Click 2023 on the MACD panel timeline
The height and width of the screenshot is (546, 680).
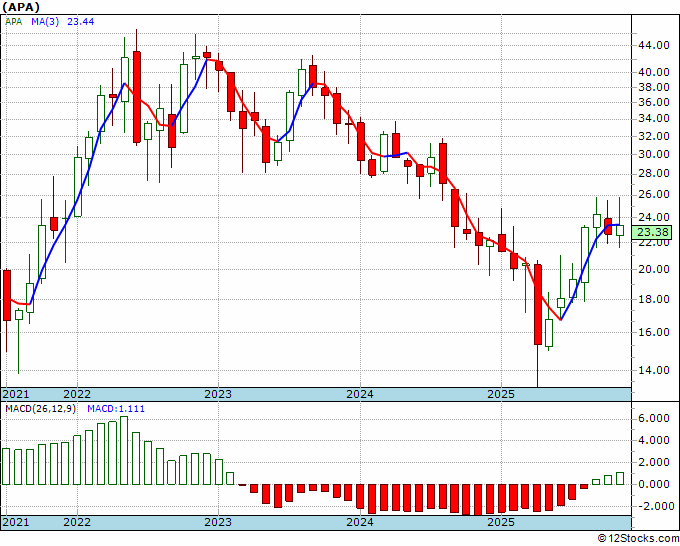[x=218, y=522]
